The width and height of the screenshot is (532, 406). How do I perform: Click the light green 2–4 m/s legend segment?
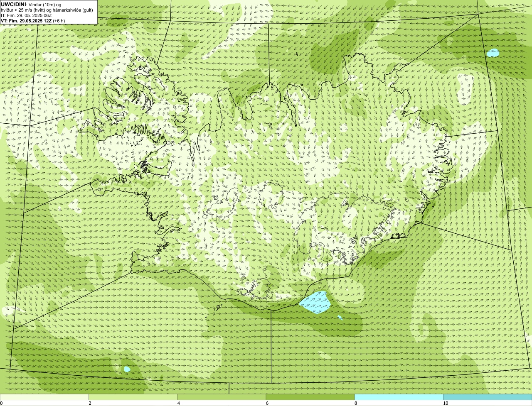(x=133, y=397)
